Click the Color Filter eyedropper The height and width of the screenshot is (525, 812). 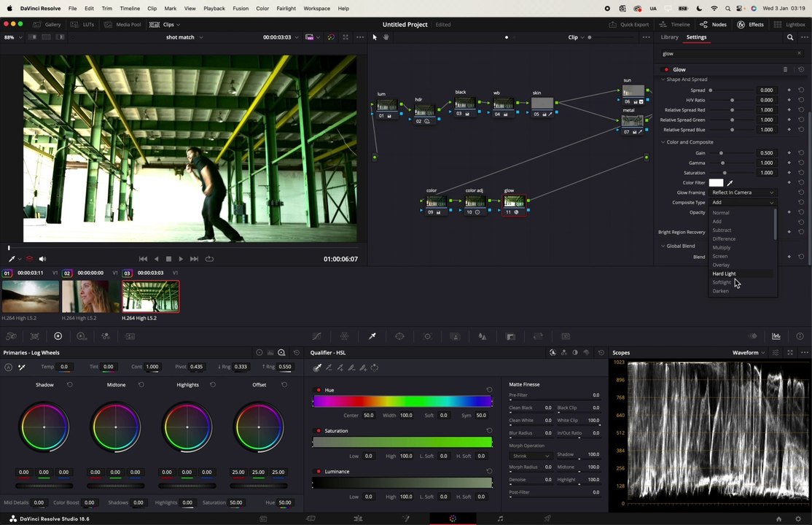(x=730, y=182)
